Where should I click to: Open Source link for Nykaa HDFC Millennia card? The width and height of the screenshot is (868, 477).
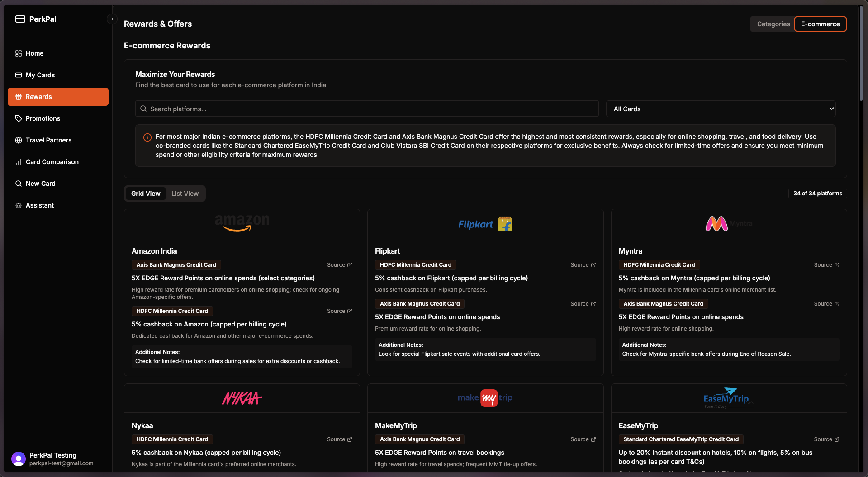coord(339,439)
